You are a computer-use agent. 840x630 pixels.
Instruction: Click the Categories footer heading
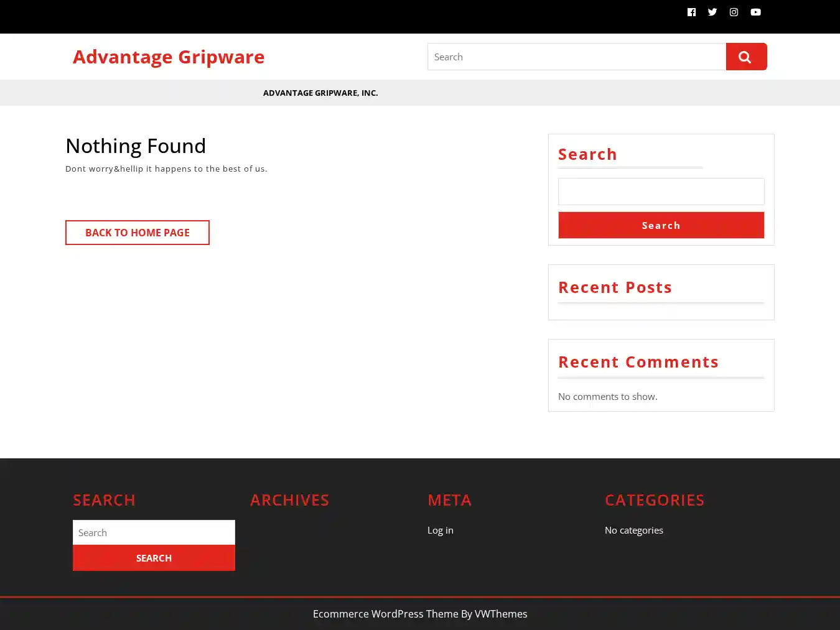pos(654,500)
